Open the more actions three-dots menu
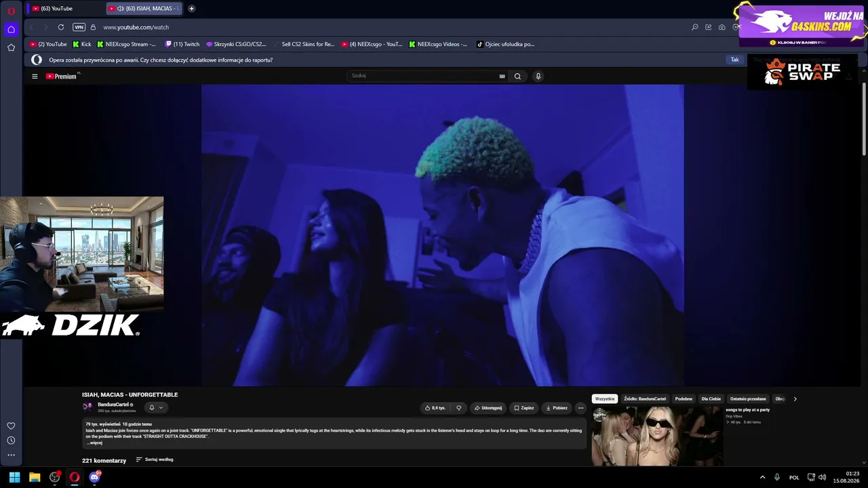The height and width of the screenshot is (488, 868). click(x=580, y=408)
